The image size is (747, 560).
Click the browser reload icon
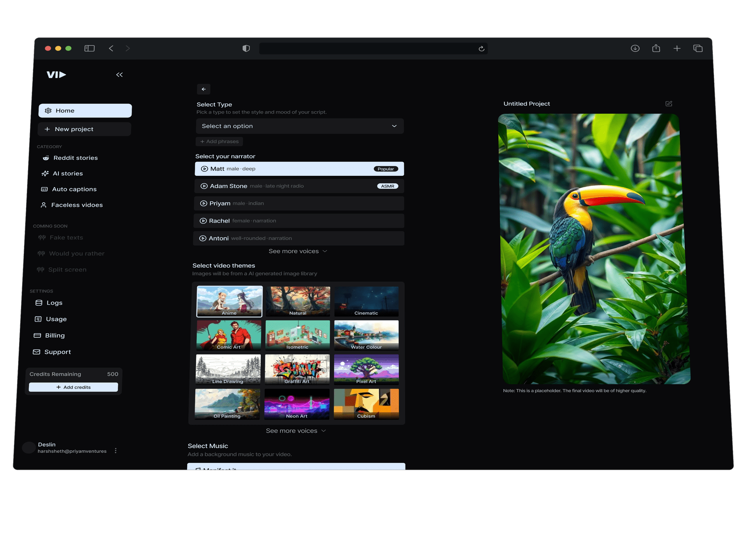point(481,49)
